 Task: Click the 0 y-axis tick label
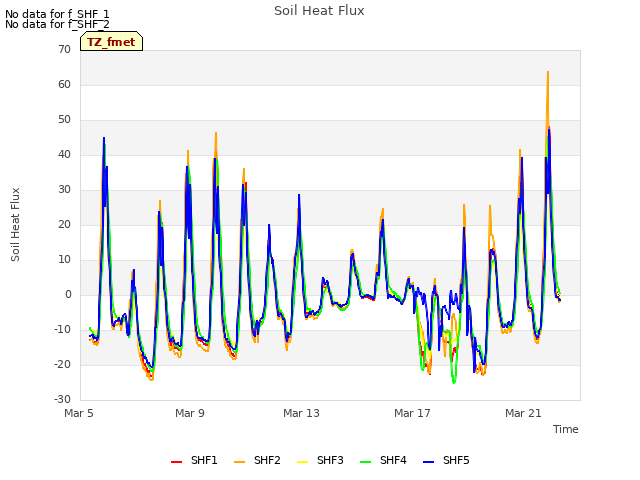coord(68,294)
